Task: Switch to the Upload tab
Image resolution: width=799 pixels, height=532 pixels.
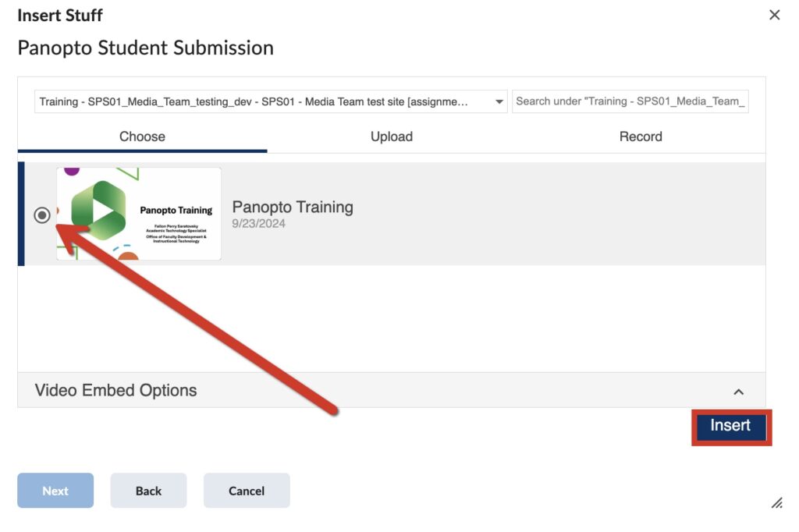Action: click(x=392, y=136)
